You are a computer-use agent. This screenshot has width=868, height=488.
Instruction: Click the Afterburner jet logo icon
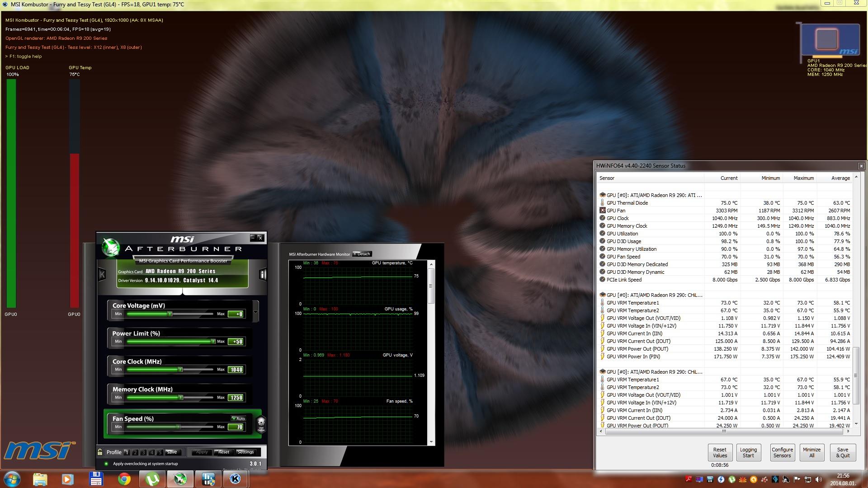pos(110,247)
